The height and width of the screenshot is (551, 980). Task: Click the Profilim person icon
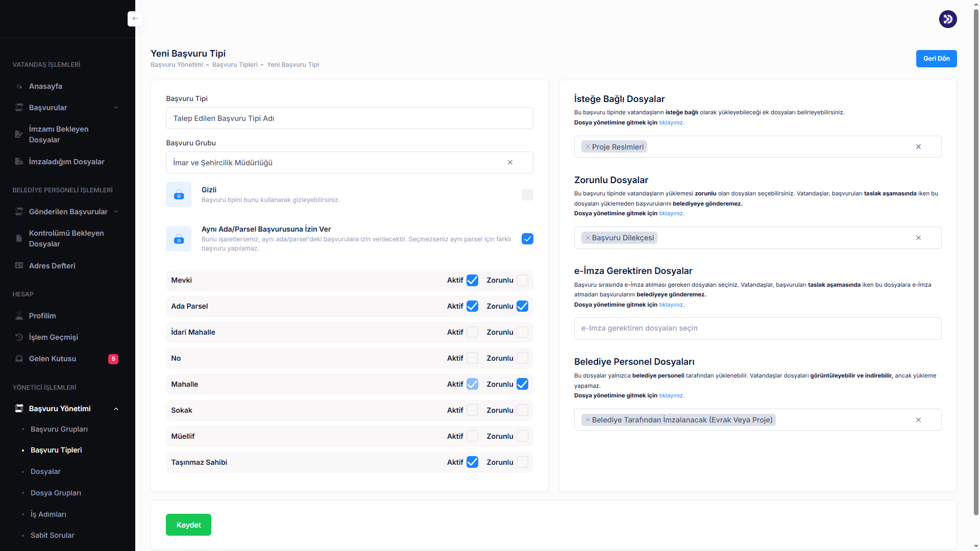coord(19,316)
